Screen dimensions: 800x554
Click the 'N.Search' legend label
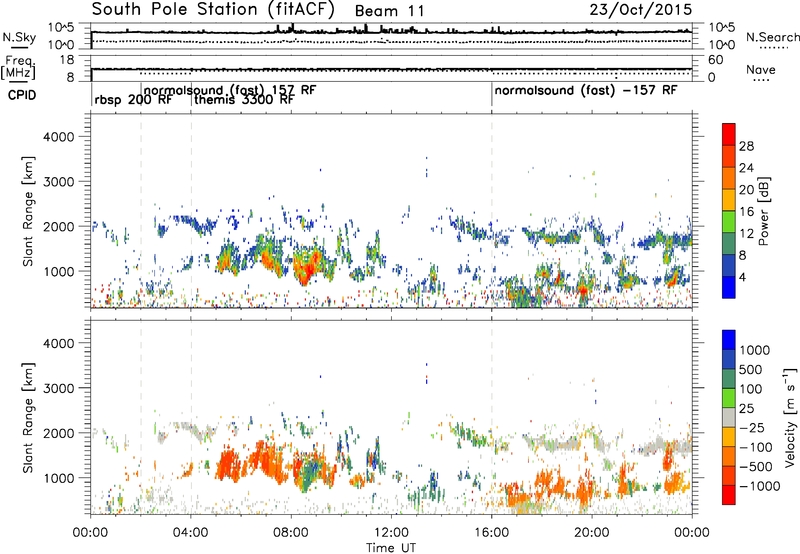click(x=773, y=37)
